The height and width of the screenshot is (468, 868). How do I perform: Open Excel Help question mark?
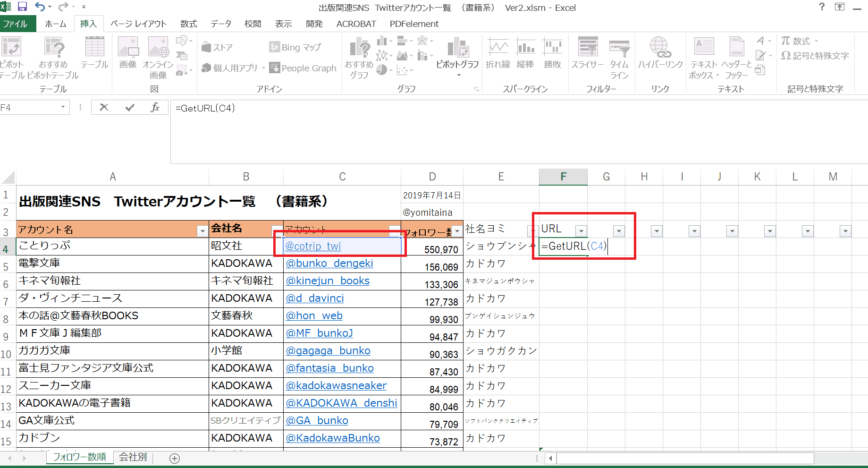822,7
